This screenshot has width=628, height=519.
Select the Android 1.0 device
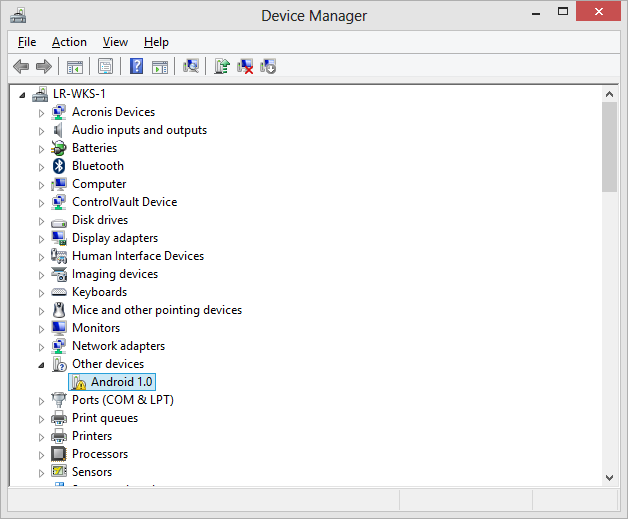click(122, 382)
